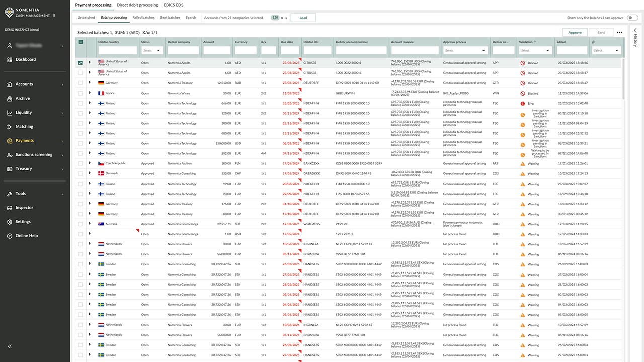Switch to the Direct debit processing tab
Image resolution: width=644 pixels, height=362 pixels.
tap(137, 5)
